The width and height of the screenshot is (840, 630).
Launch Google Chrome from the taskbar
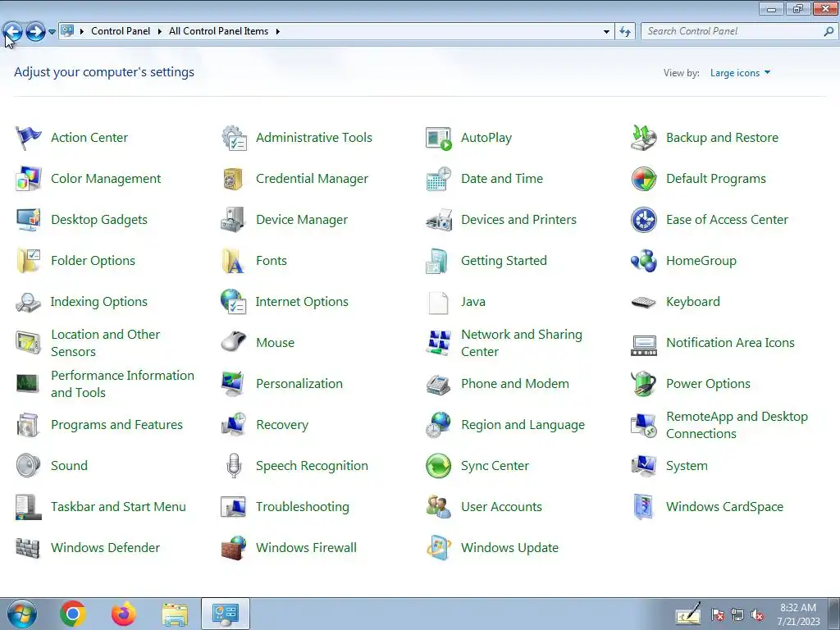(73, 614)
